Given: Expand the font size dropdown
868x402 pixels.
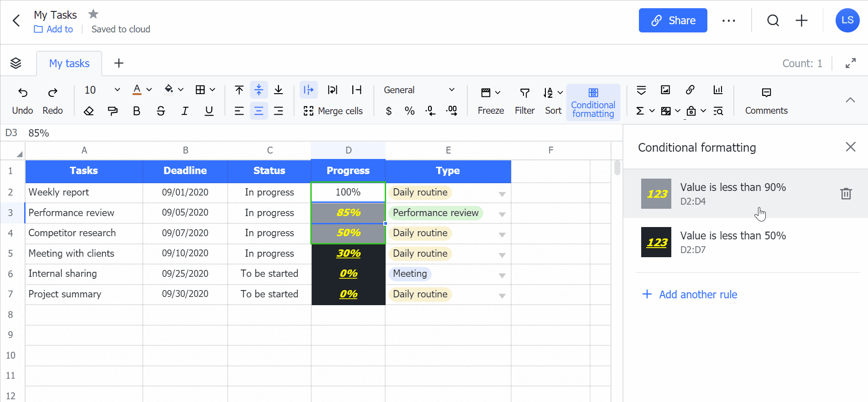Looking at the screenshot, I should [117, 90].
